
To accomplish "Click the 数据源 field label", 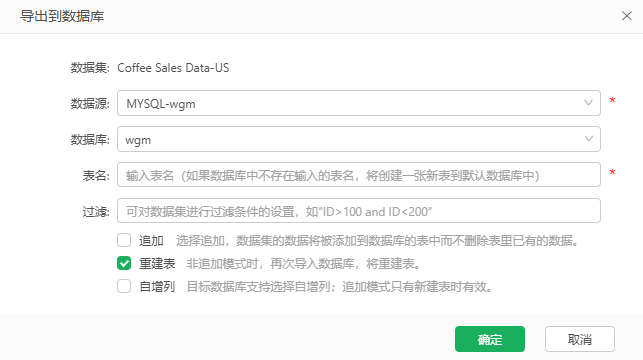I will (x=90, y=104).
